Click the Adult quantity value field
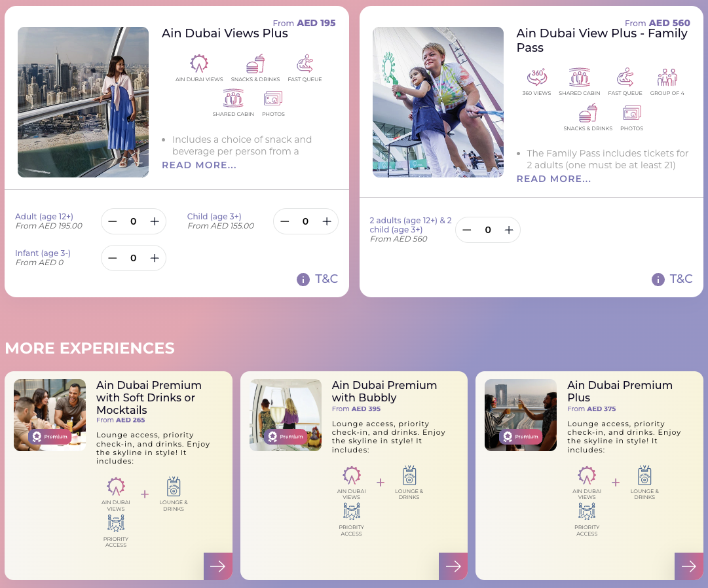The image size is (708, 588). click(x=133, y=221)
